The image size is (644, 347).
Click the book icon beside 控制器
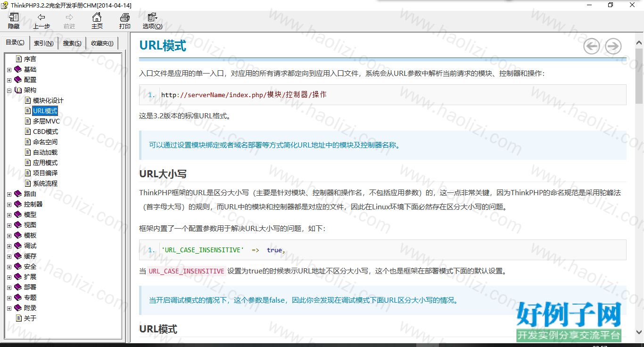pos(18,204)
